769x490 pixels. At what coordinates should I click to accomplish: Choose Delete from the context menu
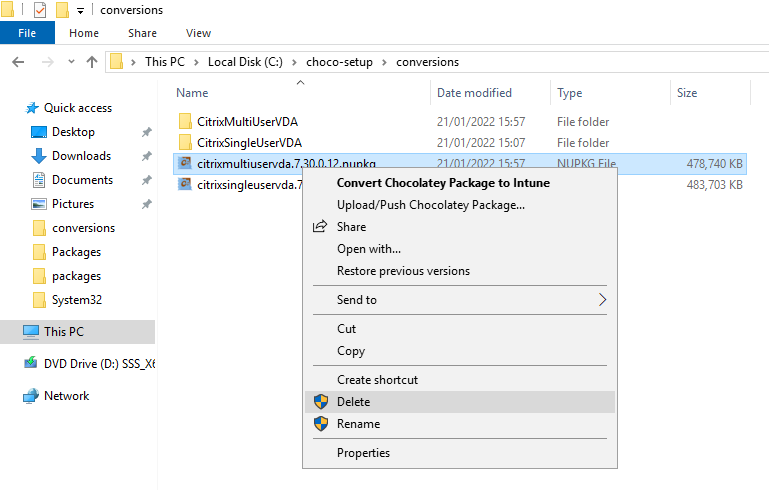click(x=353, y=402)
